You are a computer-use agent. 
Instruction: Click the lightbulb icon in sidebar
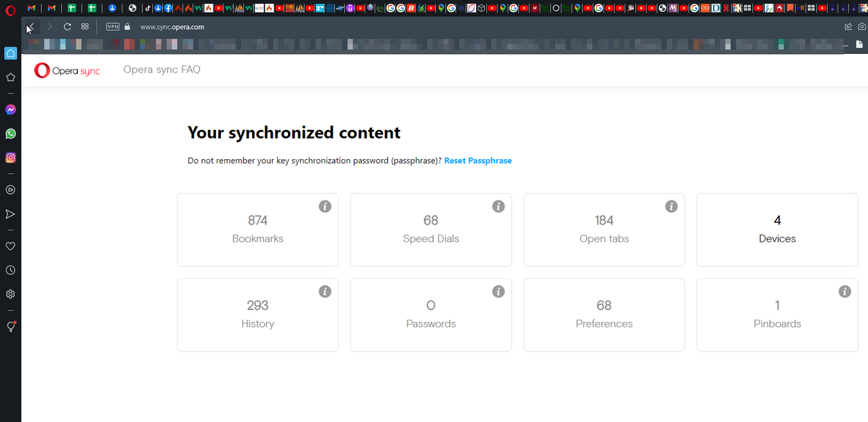pyautogui.click(x=11, y=327)
